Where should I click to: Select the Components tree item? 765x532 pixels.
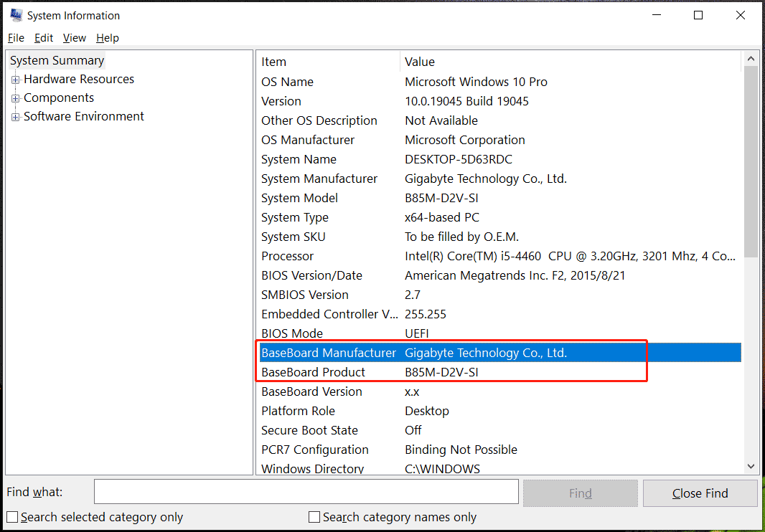[x=59, y=98]
